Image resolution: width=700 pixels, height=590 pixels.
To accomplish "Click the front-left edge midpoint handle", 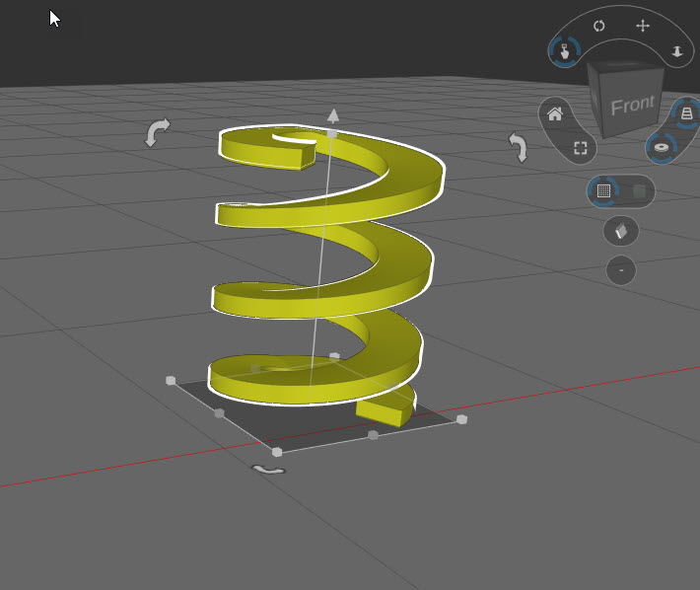I will pos(219,413).
